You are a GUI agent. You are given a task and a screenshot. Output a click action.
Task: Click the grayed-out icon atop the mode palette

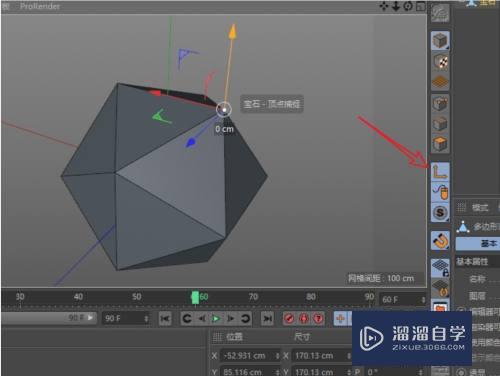click(x=440, y=13)
